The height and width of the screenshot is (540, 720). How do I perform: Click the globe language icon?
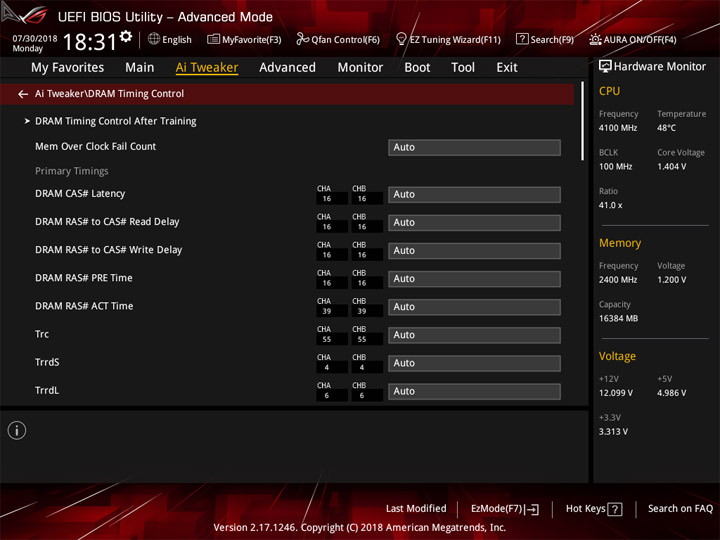point(154,39)
